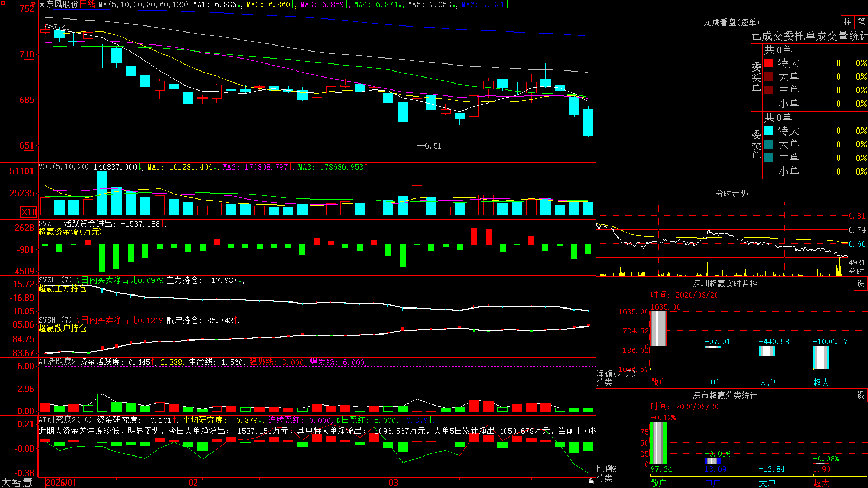The image size is (868, 488).
Task: Click the 比例% axis label
Action: [607, 468]
